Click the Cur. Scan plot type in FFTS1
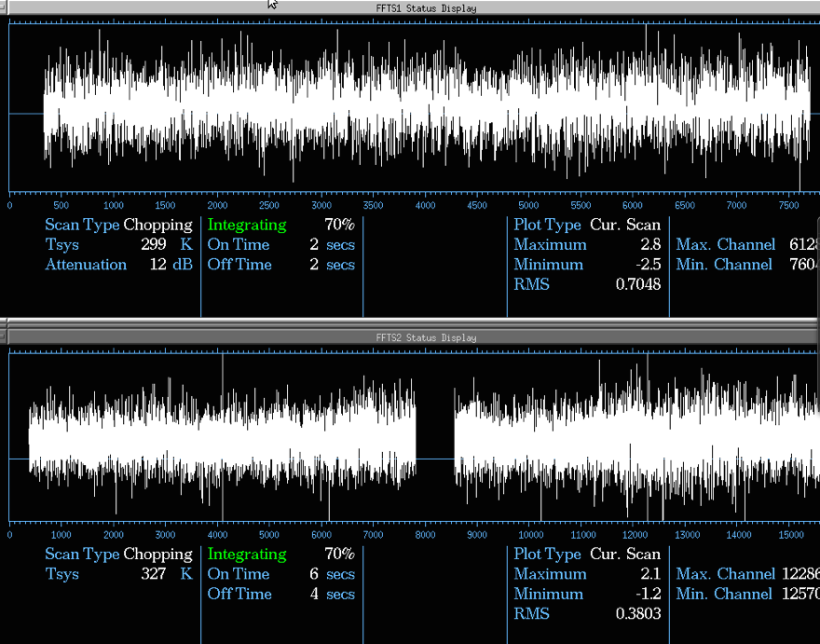This screenshot has width=820, height=644. pos(624,225)
